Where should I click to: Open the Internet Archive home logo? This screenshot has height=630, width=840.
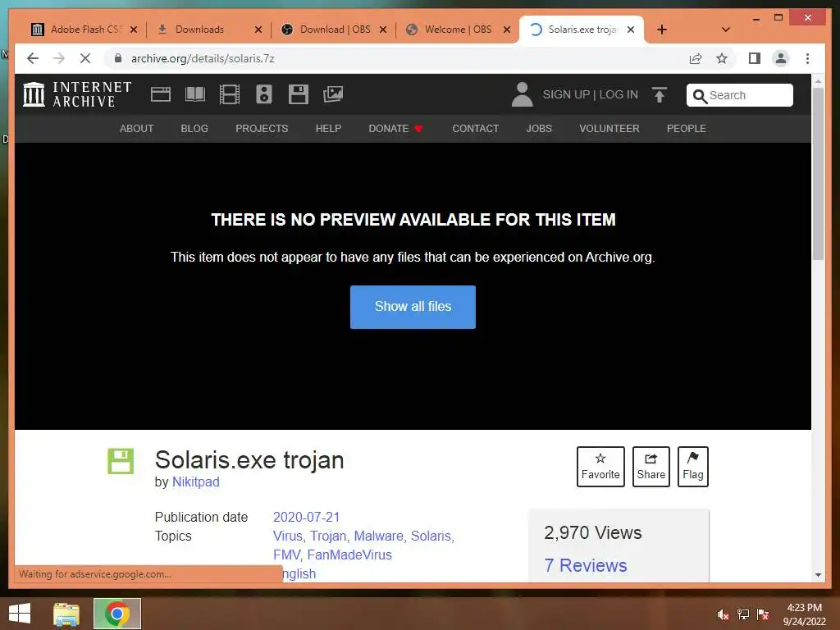point(77,94)
